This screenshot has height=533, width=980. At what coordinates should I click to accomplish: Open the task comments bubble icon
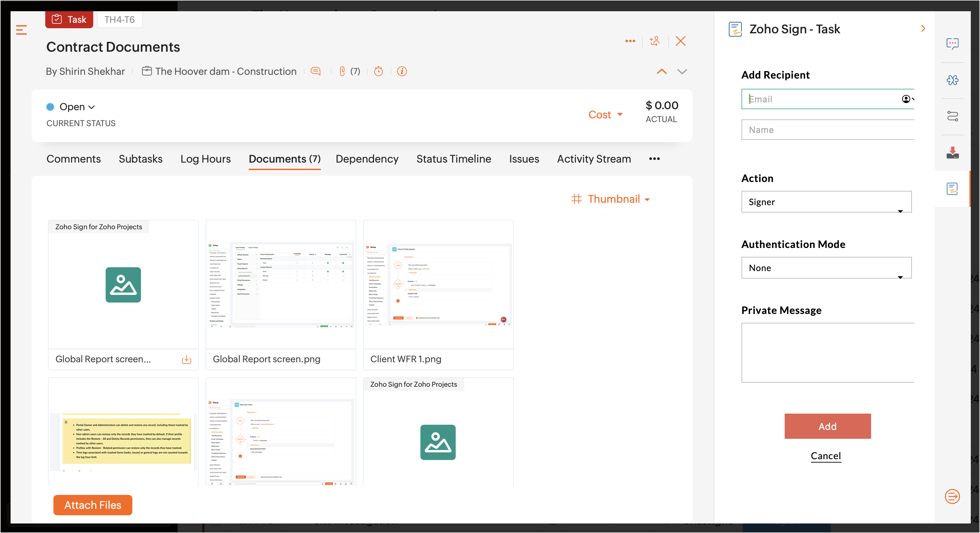pos(315,71)
